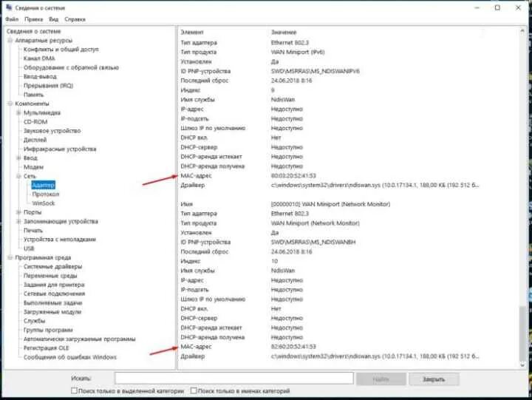This screenshot has height=400, width=532.
Task: Collapse the Сеть node
Action: (19, 176)
